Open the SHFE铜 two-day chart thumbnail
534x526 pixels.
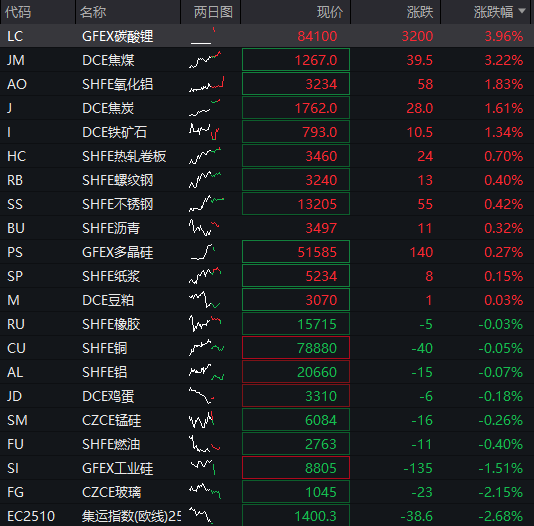206,348
